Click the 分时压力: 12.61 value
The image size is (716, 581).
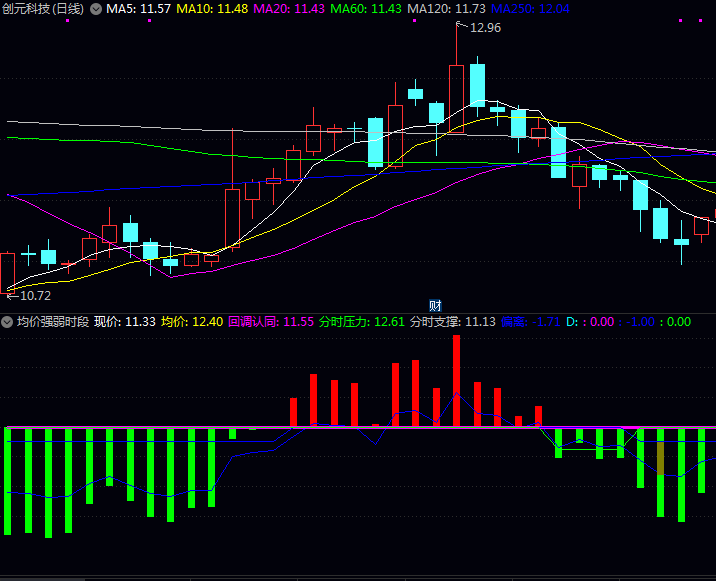(x=362, y=322)
